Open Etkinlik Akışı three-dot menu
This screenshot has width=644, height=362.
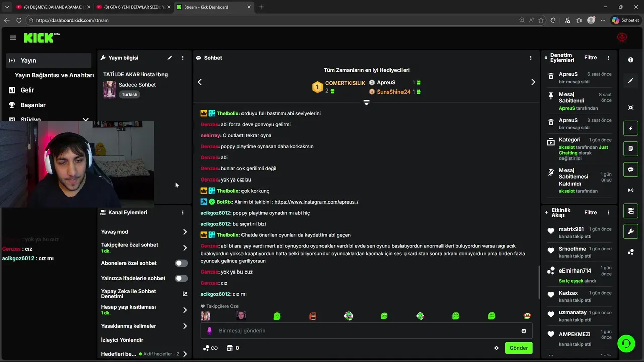(608, 212)
